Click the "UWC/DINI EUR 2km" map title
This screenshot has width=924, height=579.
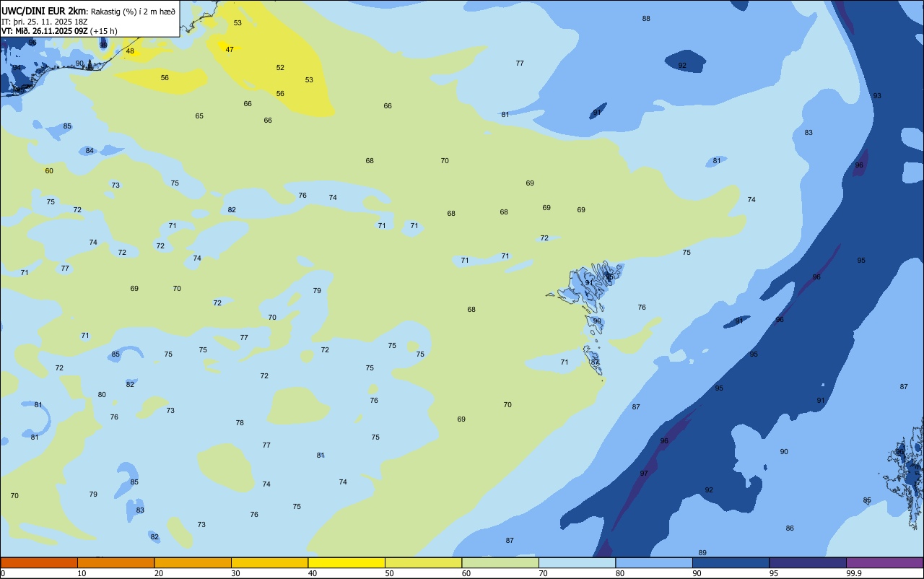(x=45, y=10)
